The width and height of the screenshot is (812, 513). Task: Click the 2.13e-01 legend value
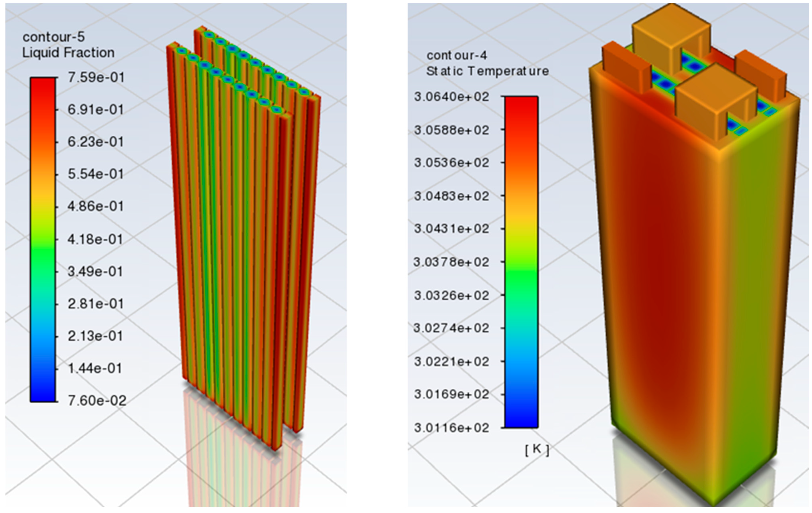tap(95, 336)
